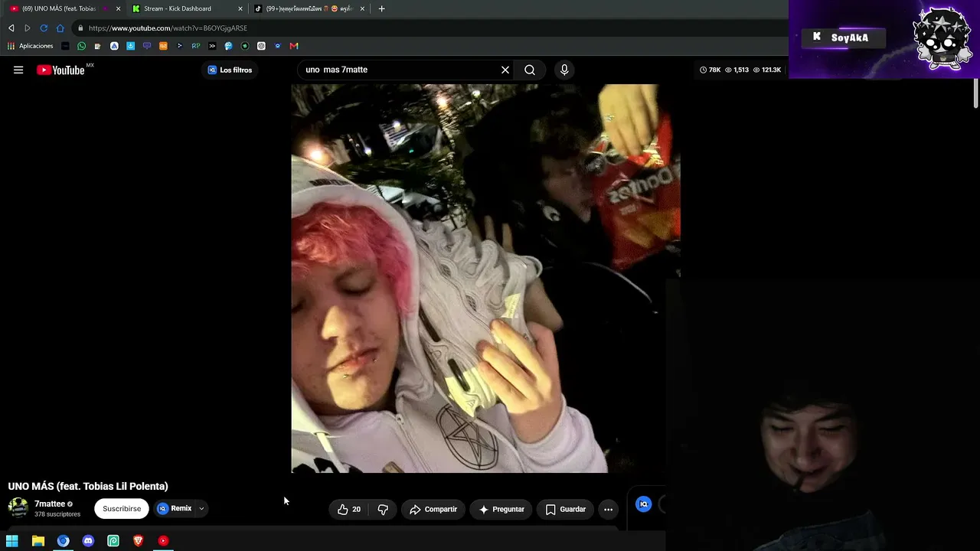The width and height of the screenshot is (980, 551).
Task: Open the blue download arrow bookmark icon
Action: coord(130,46)
